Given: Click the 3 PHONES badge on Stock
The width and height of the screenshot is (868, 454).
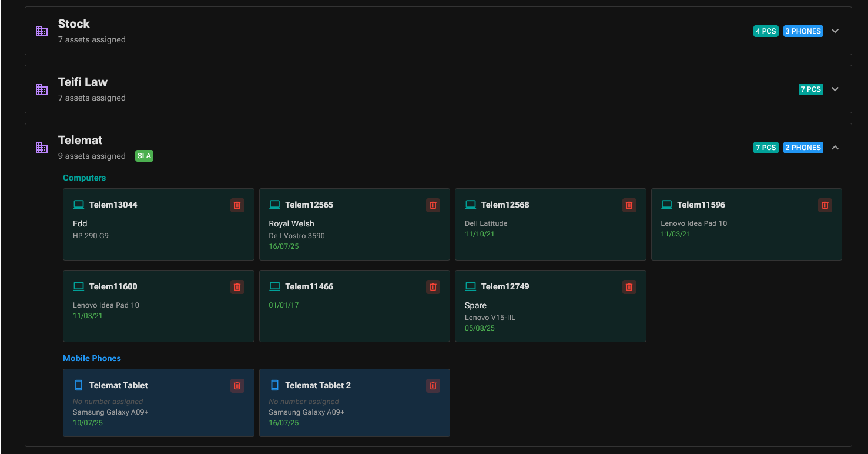Looking at the screenshot, I should click(803, 31).
